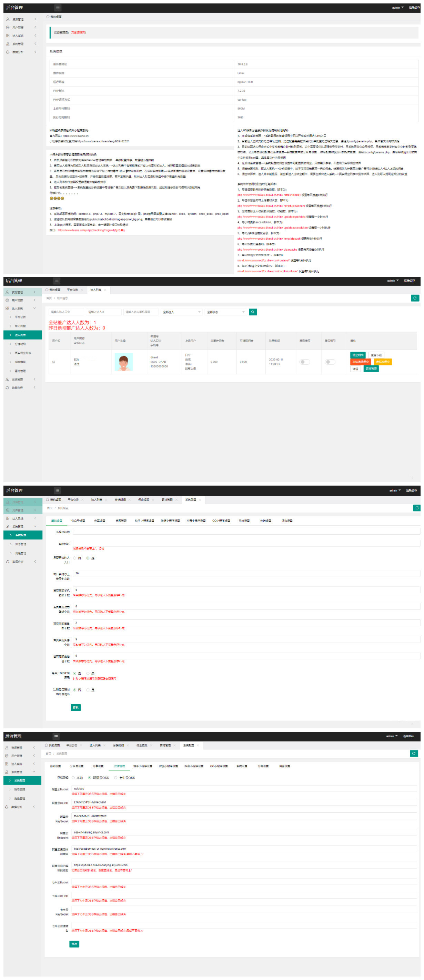Click the green refresh icon in the 基础设置 panel
Image resolution: width=424 pixels, height=980 pixels.
click(417, 508)
